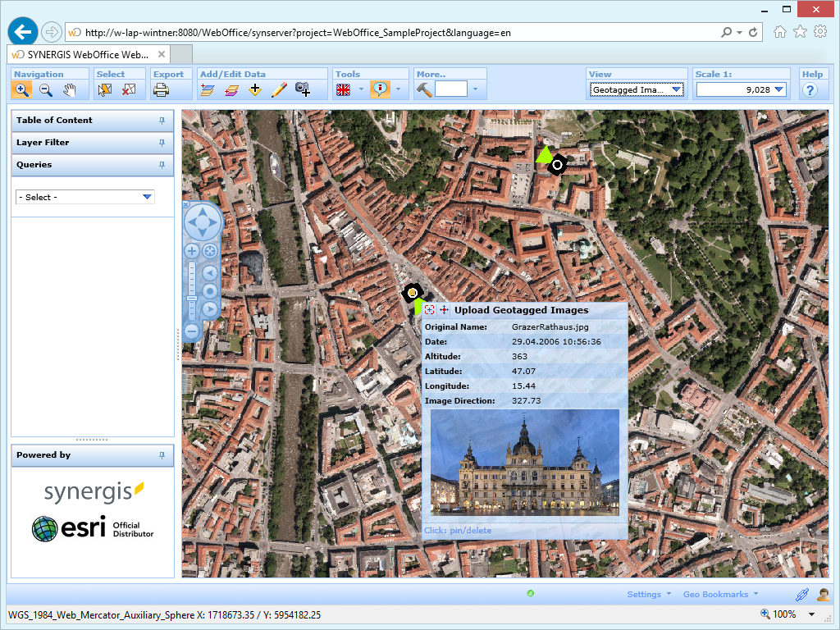Select the pencil edit tool
The height and width of the screenshot is (630, 840).
[279, 90]
